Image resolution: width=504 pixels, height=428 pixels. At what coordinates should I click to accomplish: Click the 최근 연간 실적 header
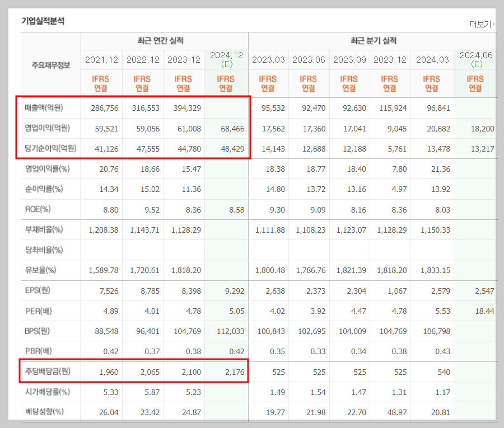160,41
